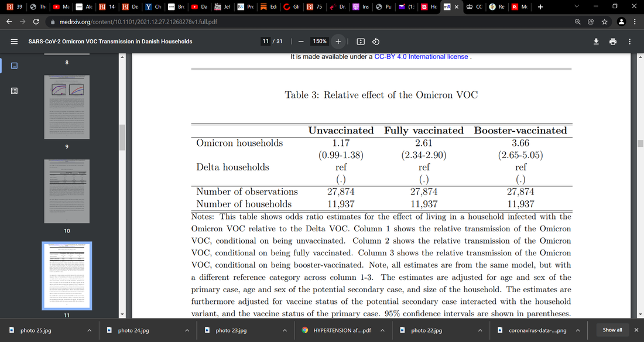Expand options for photo 23.jpg download

[285, 330]
